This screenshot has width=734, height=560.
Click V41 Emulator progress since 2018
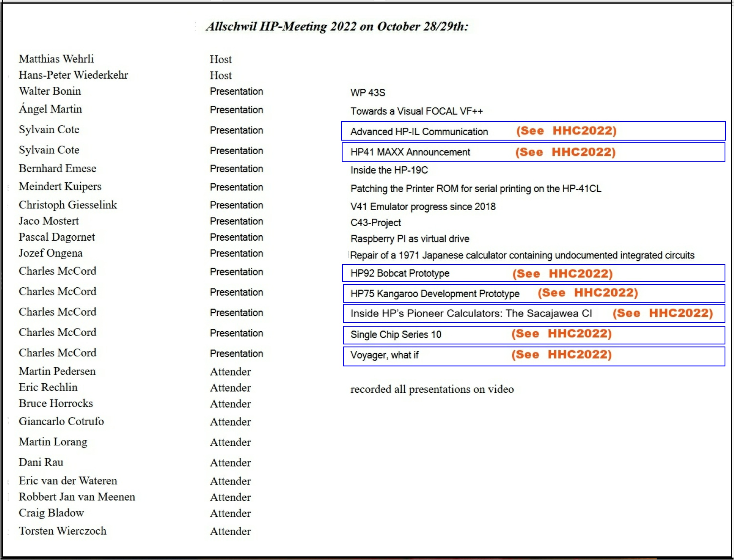422,207
